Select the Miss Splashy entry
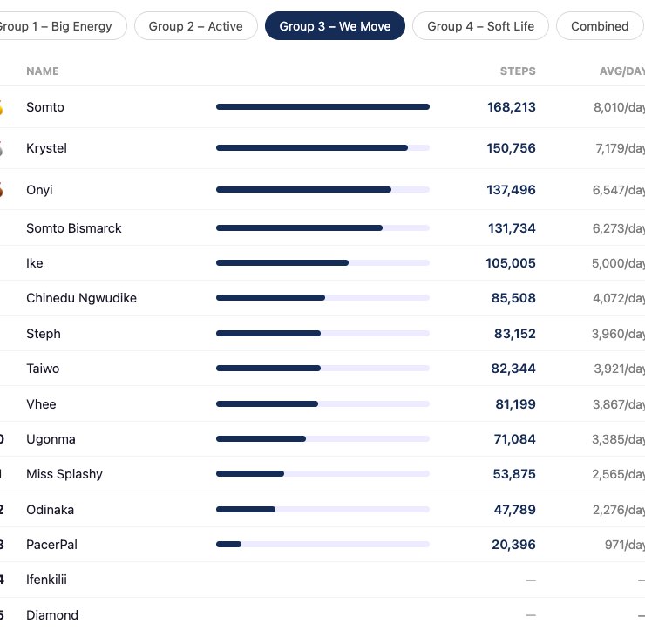645x644 pixels. coord(64,474)
